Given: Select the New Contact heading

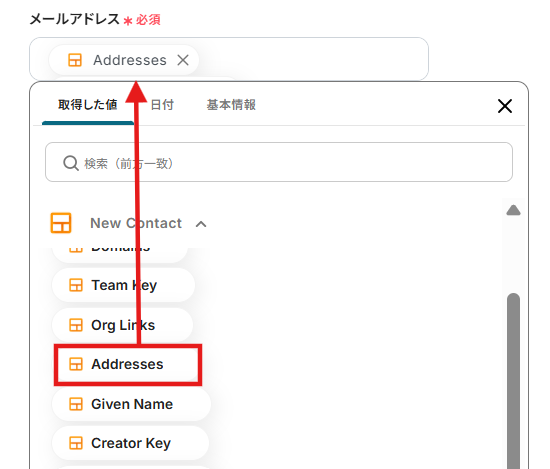Looking at the screenshot, I should coord(136,223).
